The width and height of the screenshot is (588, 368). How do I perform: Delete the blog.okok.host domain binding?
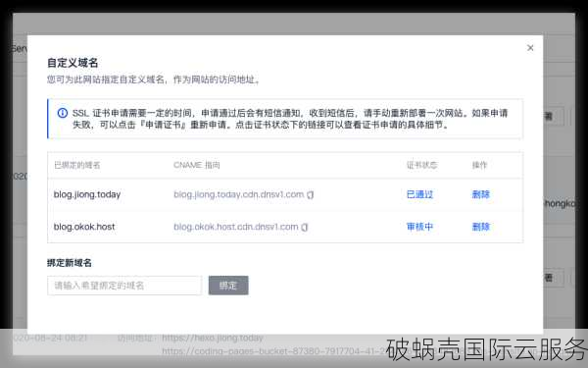click(481, 227)
